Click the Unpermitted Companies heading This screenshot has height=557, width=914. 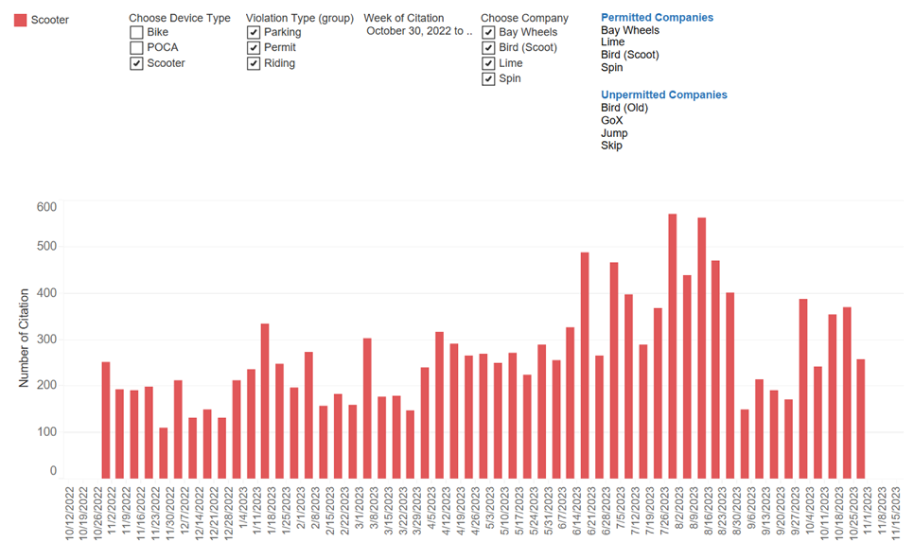[664, 95]
